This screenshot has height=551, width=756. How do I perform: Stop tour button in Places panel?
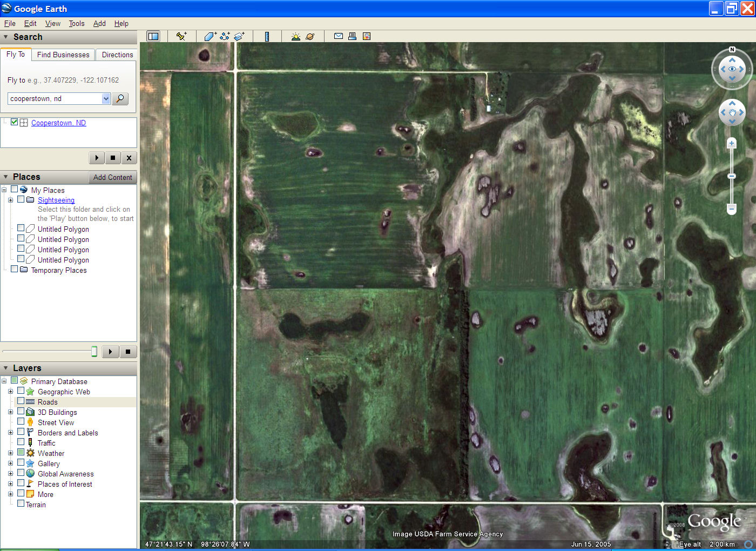pos(128,352)
